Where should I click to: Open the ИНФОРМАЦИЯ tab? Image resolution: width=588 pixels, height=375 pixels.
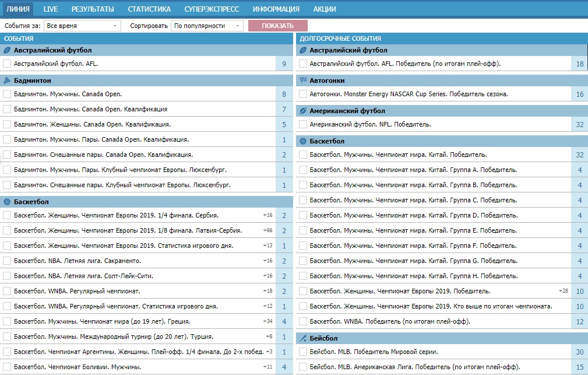tap(276, 9)
